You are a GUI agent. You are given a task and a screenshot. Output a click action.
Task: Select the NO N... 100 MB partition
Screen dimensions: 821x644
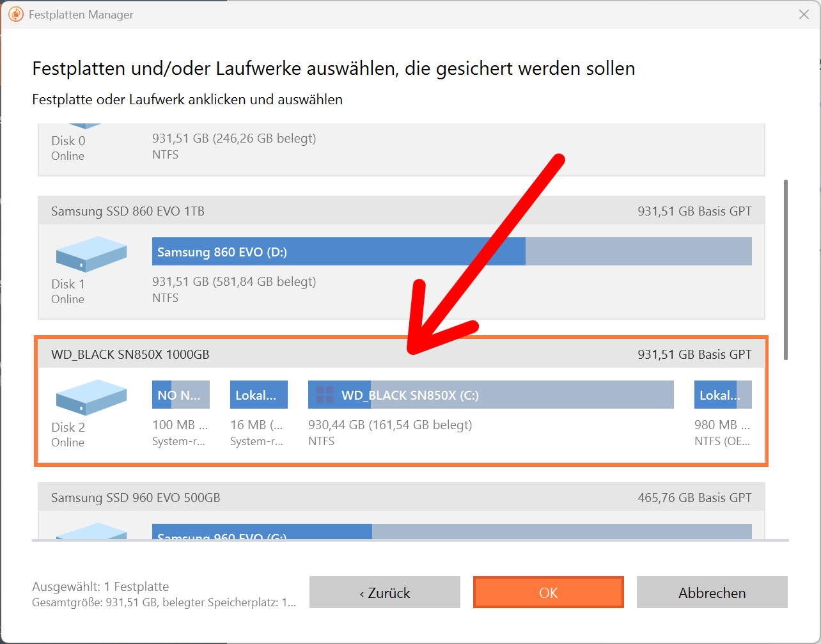181,395
